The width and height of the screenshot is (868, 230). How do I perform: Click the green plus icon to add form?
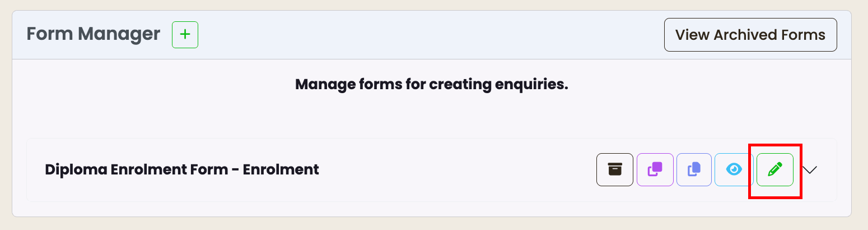[x=185, y=34]
